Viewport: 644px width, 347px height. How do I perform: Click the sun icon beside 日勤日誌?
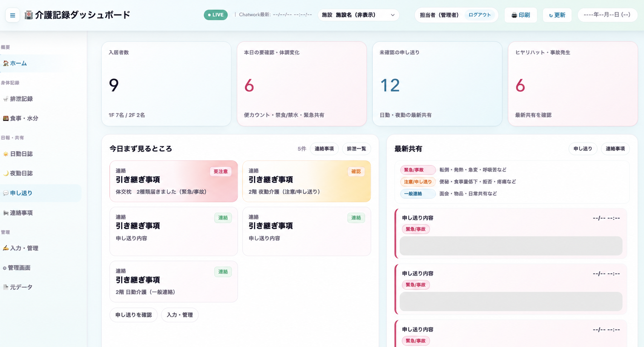[x=6, y=154]
